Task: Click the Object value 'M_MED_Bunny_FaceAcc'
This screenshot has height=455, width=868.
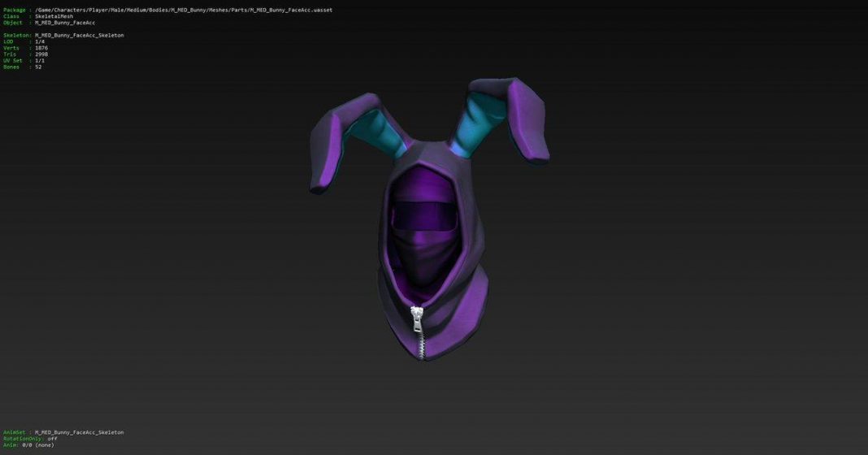Action: tap(65, 23)
